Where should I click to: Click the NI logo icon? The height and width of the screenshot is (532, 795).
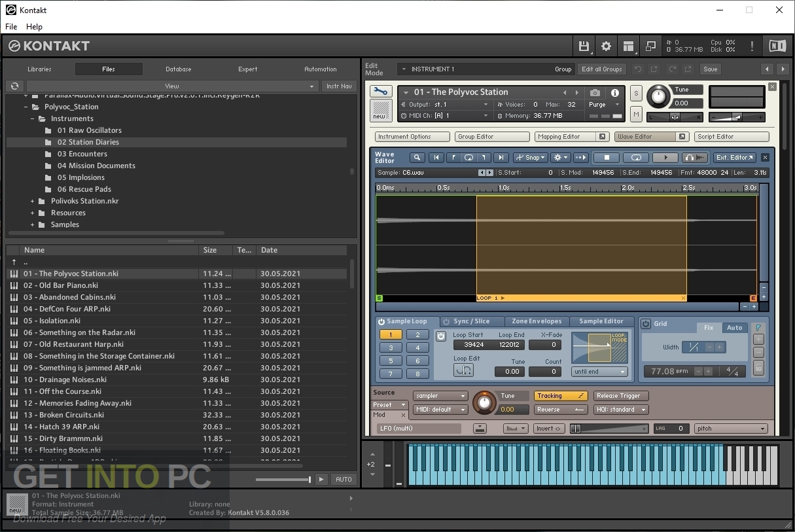[777, 46]
